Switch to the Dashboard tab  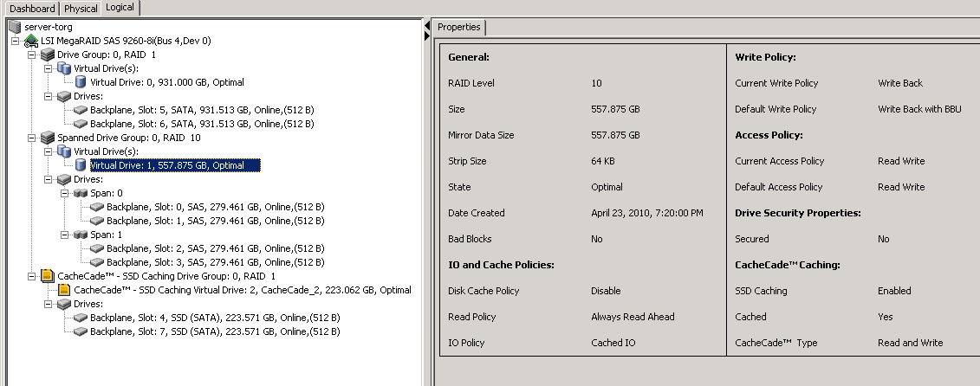tap(31, 9)
